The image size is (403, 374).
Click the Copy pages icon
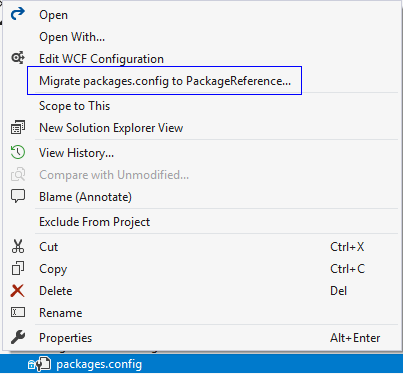(x=18, y=268)
